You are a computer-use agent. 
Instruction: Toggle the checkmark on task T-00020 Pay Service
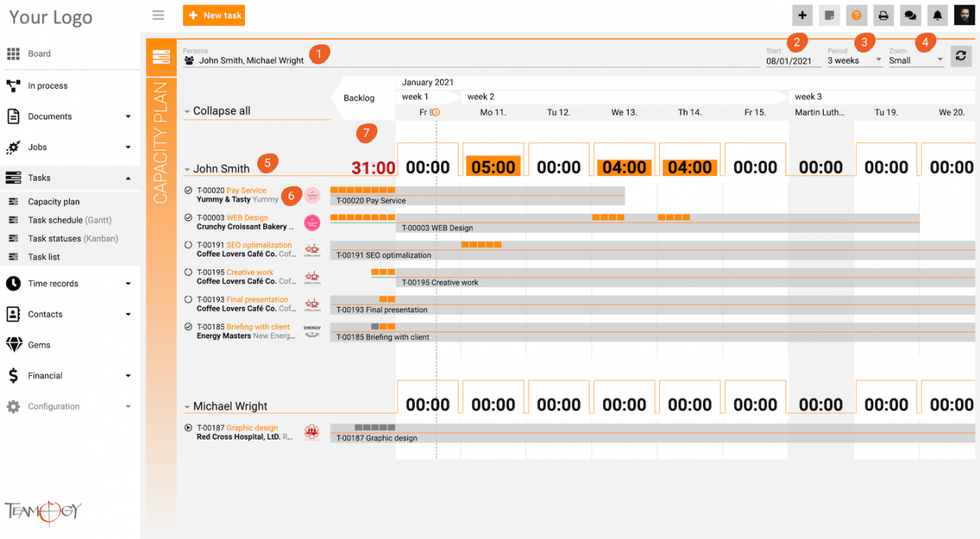(x=188, y=190)
